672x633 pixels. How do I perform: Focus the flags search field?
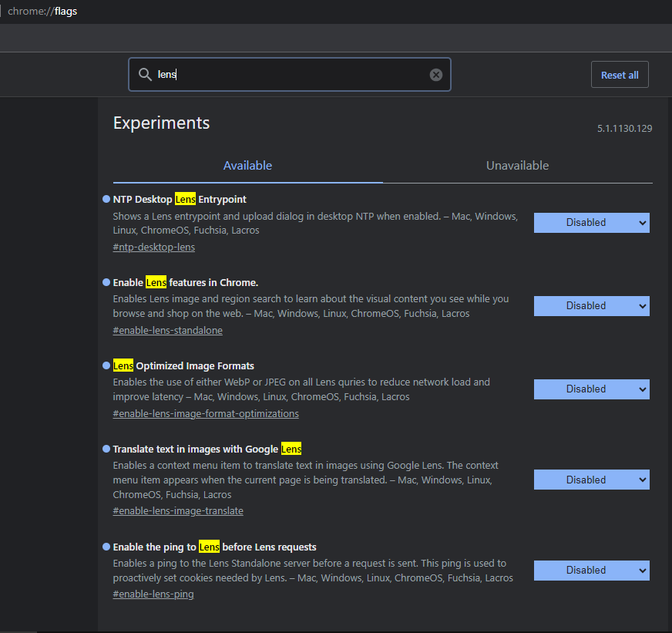tap(290, 75)
